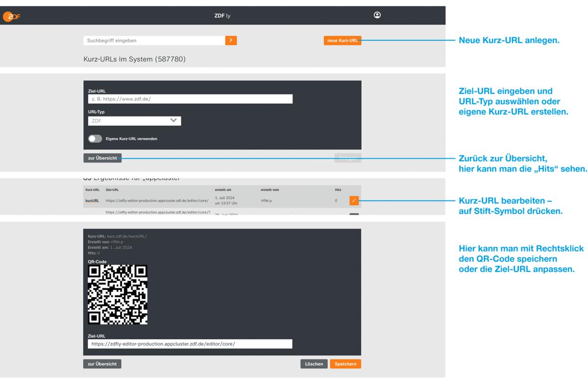The width and height of the screenshot is (588, 392).
Task: Click the ZDF logo in the header
Action: 12,15
